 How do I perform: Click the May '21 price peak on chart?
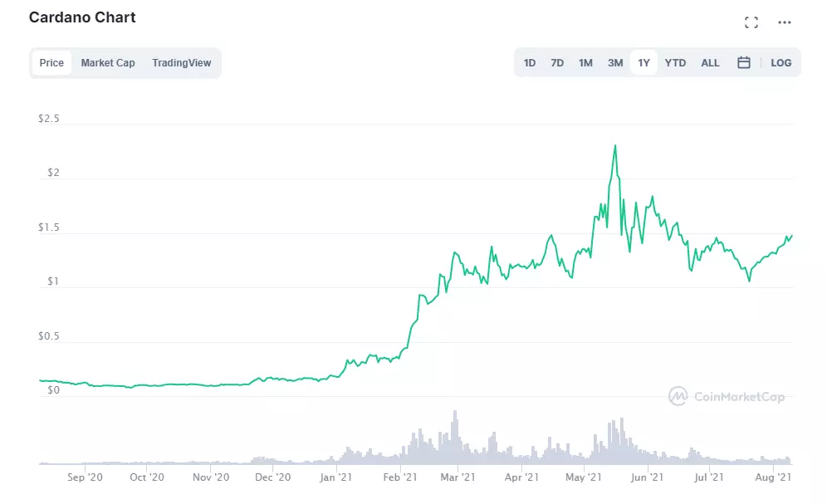(x=614, y=145)
